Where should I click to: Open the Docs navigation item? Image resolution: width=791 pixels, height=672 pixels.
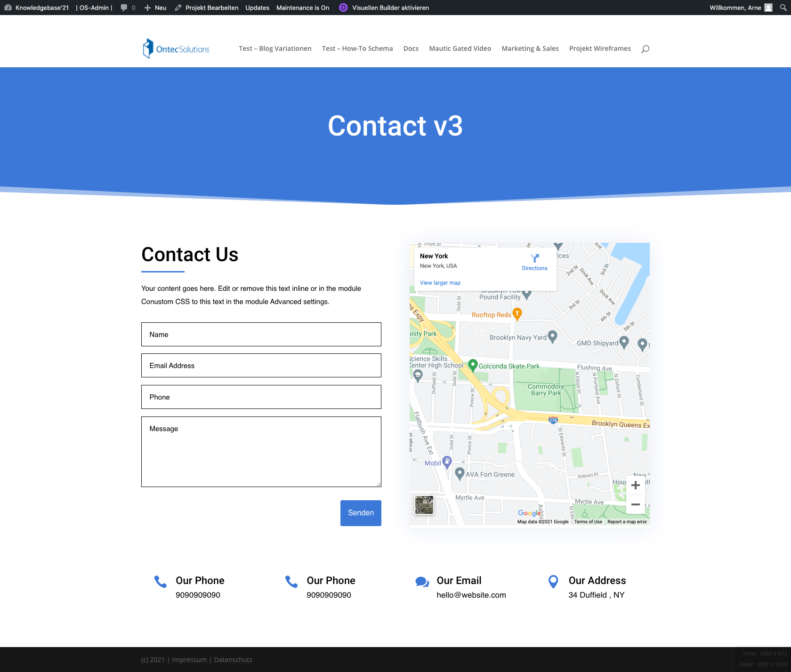pos(411,48)
